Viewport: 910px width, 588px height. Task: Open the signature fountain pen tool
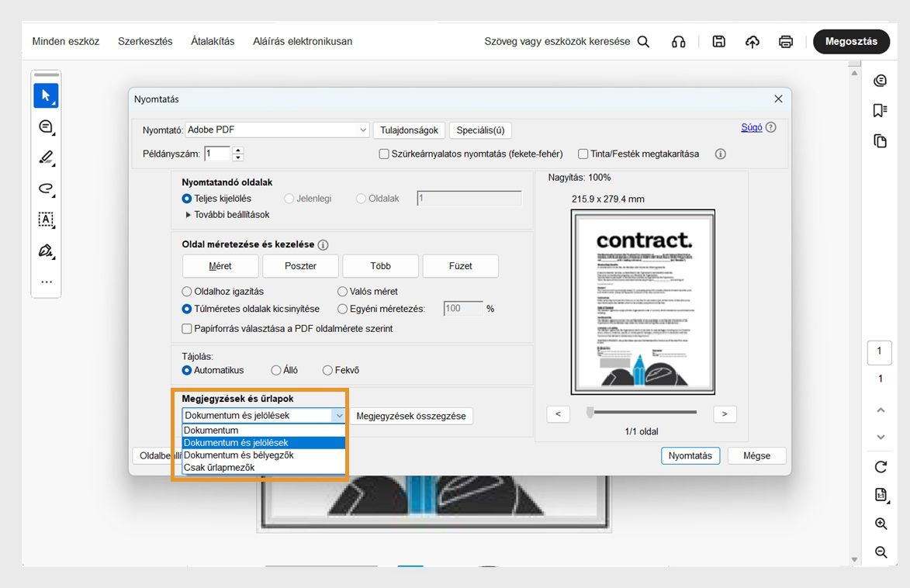click(46, 251)
